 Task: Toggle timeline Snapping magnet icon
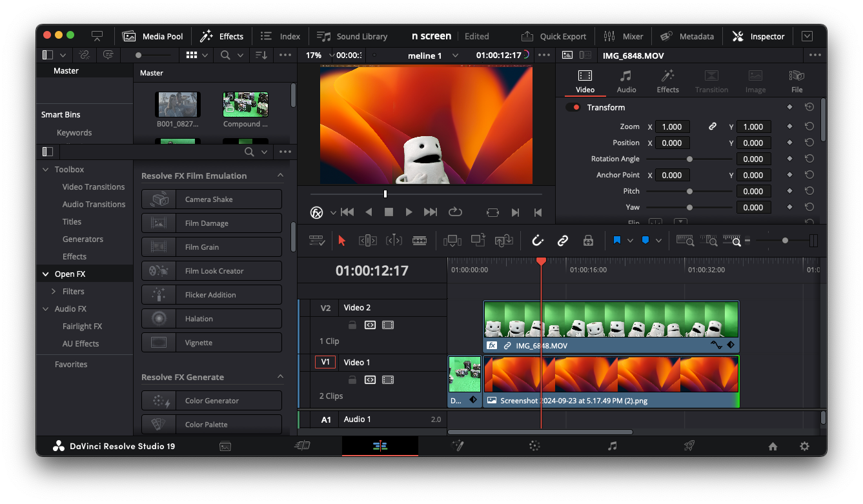(538, 241)
